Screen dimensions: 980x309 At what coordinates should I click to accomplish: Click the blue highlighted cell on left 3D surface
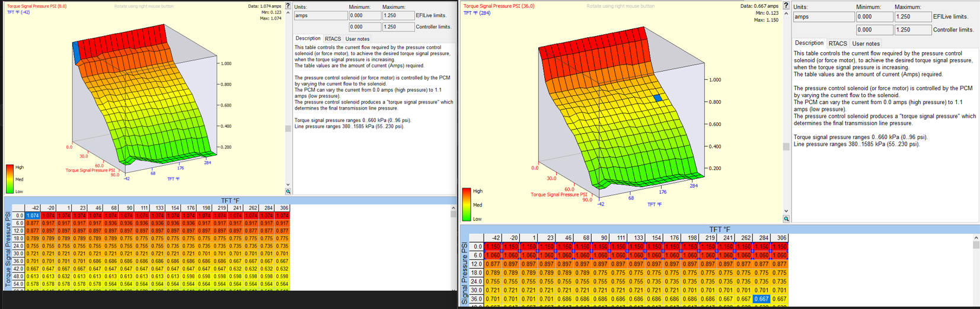(76, 52)
